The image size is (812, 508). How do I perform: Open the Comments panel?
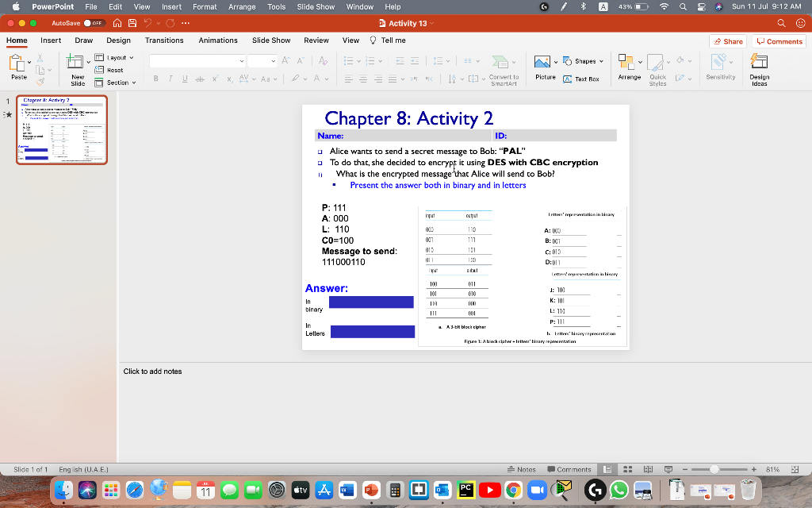point(778,40)
